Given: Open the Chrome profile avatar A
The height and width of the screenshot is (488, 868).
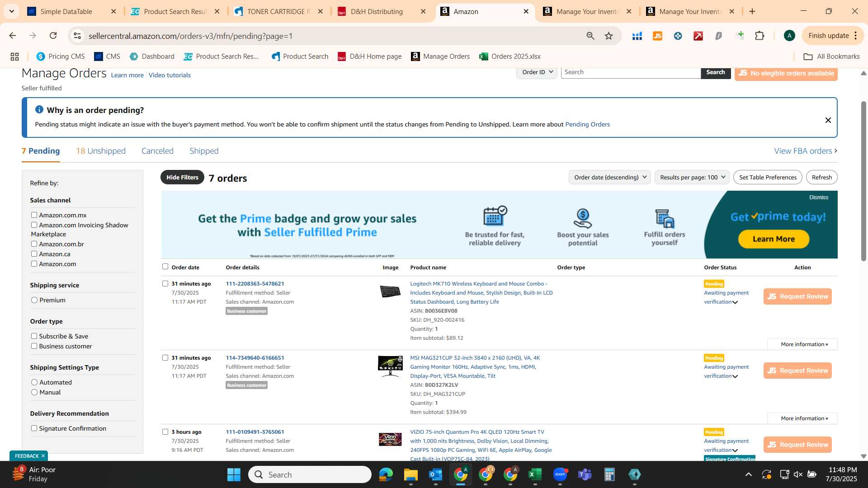Looking at the screenshot, I should point(789,36).
